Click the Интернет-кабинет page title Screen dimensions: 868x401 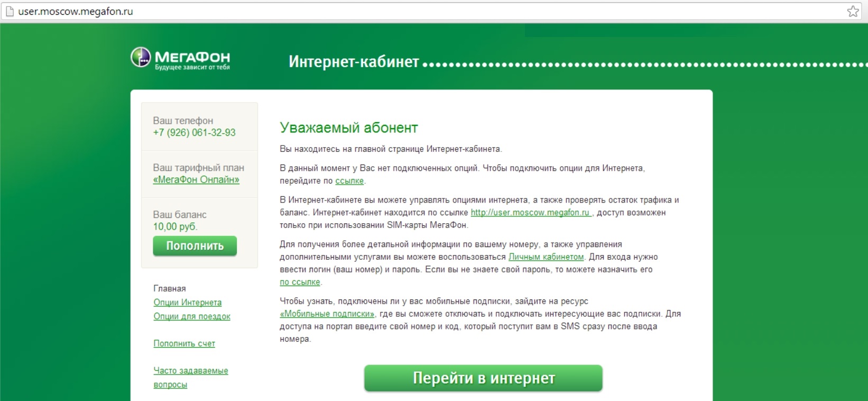354,62
